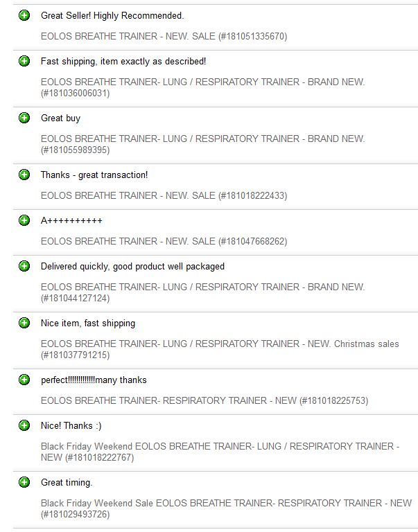418x532 pixels.
Task: Open the Black Friday Weekend Sale listing #181029493726
Action: pyautogui.click(x=226, y=508)
